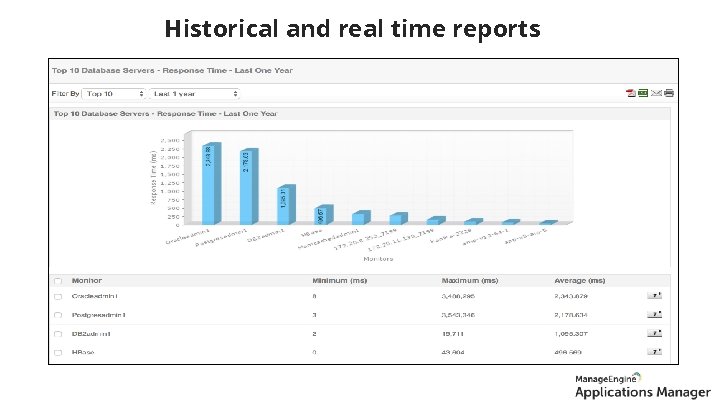Image resolution: width=720 pixels, height=405 pixels.
Task: Click the DB2 row's Average value 1,066
Action: [571, 334]
